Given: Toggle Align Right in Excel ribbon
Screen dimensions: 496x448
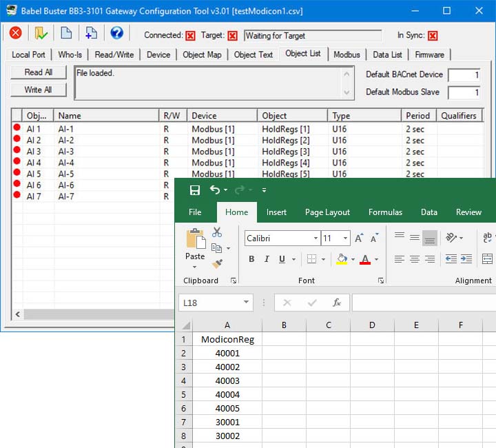Looking at the screenshot, I should [x=430, y=258].
